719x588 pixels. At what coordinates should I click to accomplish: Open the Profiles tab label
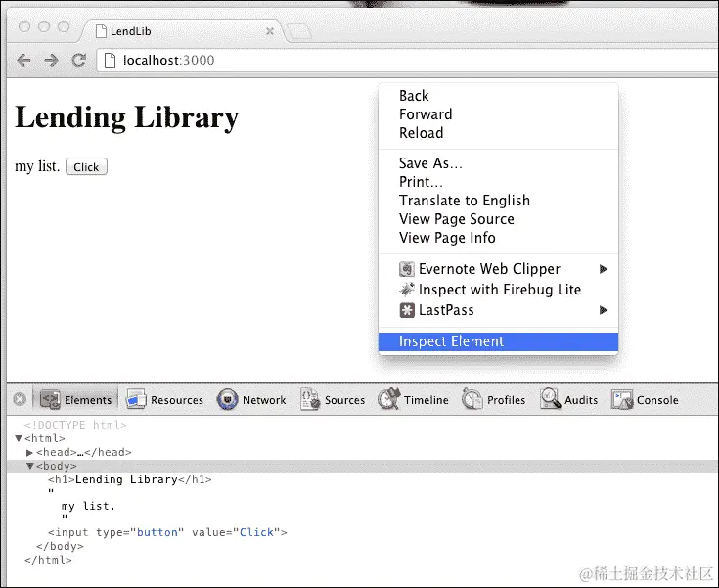click(507, 400)
